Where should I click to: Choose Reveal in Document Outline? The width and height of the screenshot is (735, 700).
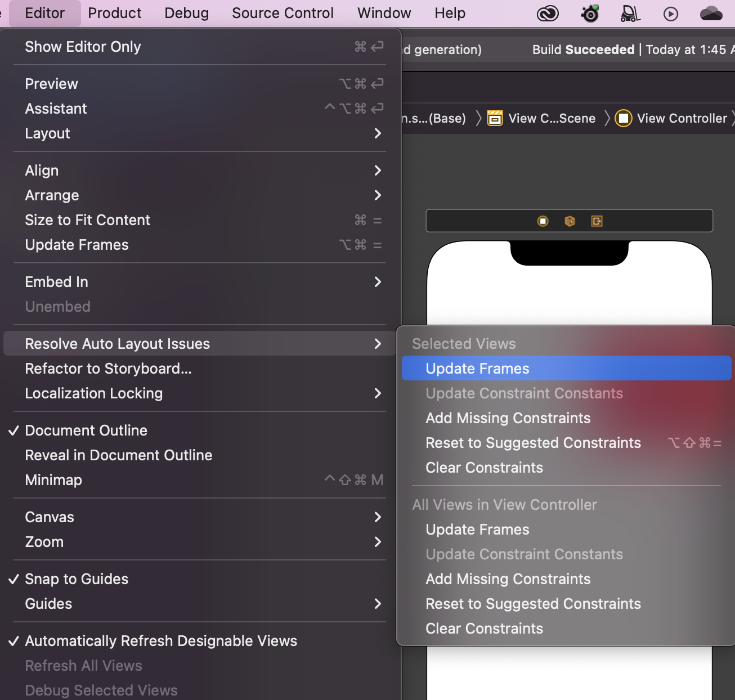click(x=200, y=455)
